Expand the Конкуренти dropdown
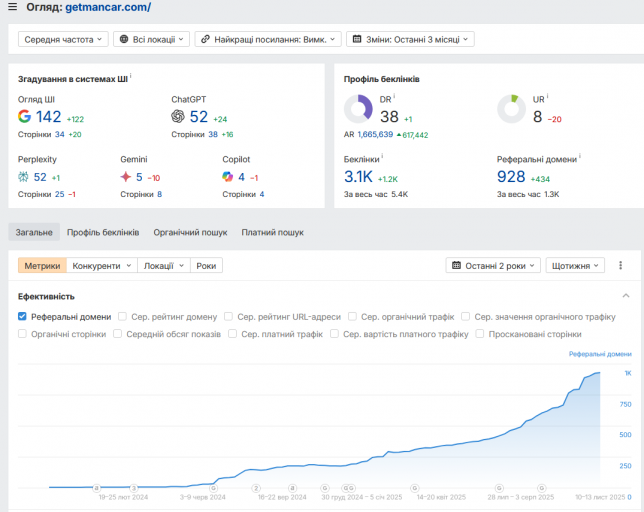644x512 pixels. (x=102, y=266)
